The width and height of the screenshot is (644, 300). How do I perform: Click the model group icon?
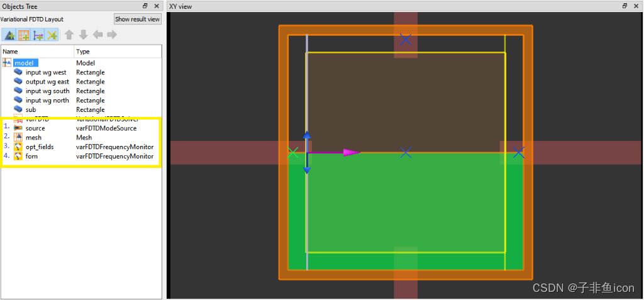(x=7, y=63)
